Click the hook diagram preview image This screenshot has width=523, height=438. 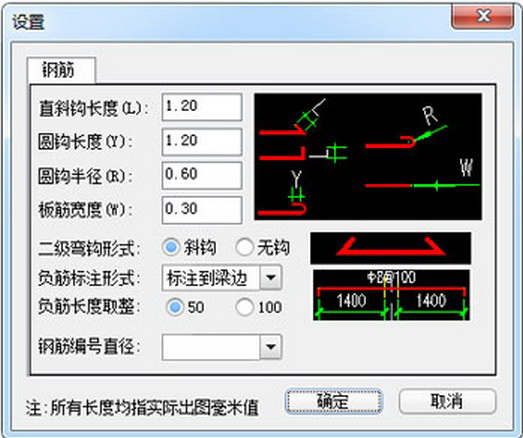pyautogui.click(x=368, y=156)
